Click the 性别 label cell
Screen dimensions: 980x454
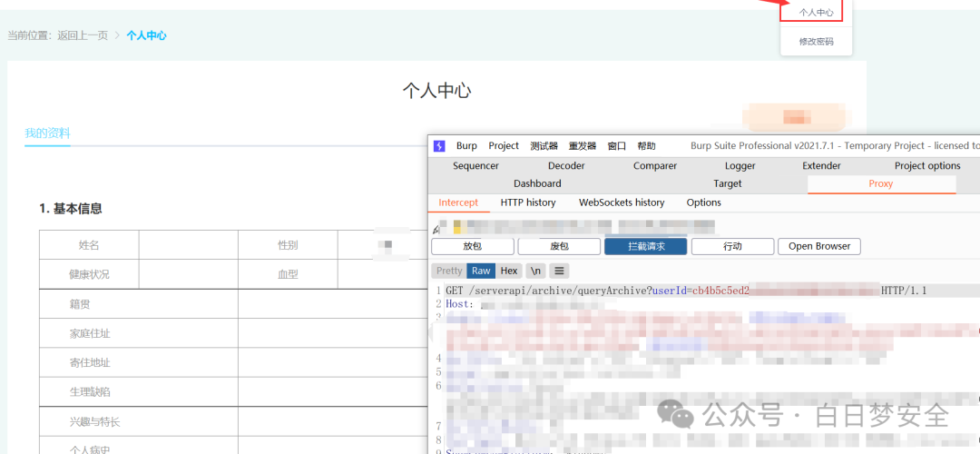click(288, 245)
